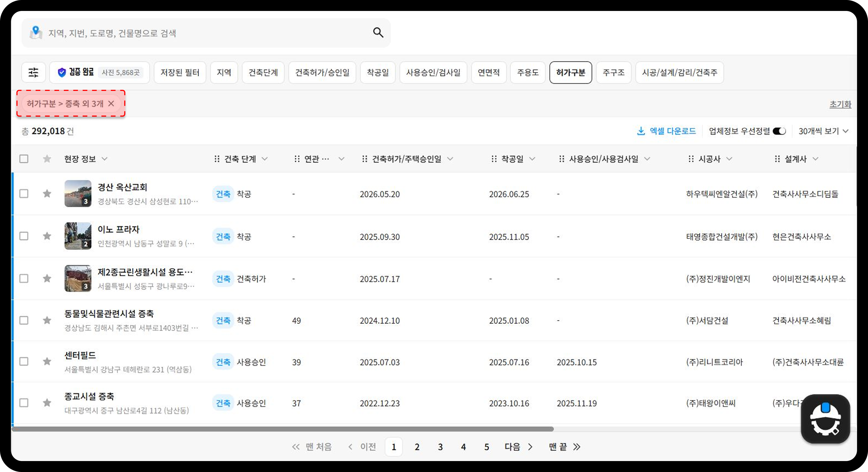
Task: Click the blue verified shield icon
Action: (x=62, y=72)
